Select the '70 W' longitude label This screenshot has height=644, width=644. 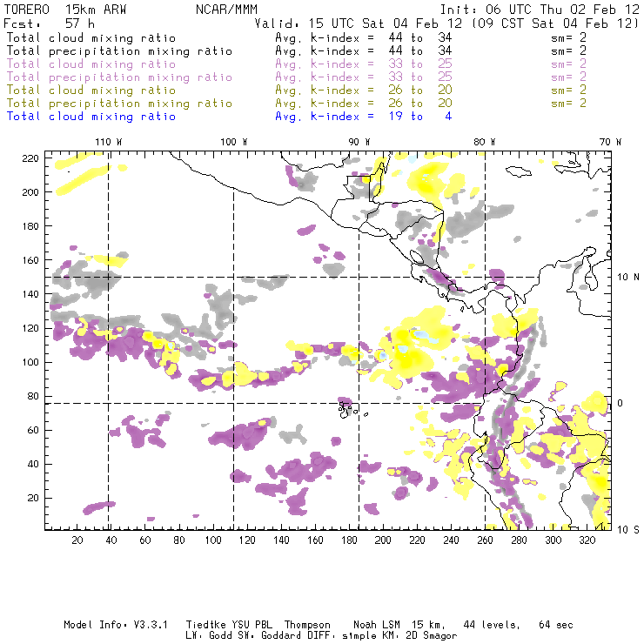pyautogui.click(x=610, y=142)
